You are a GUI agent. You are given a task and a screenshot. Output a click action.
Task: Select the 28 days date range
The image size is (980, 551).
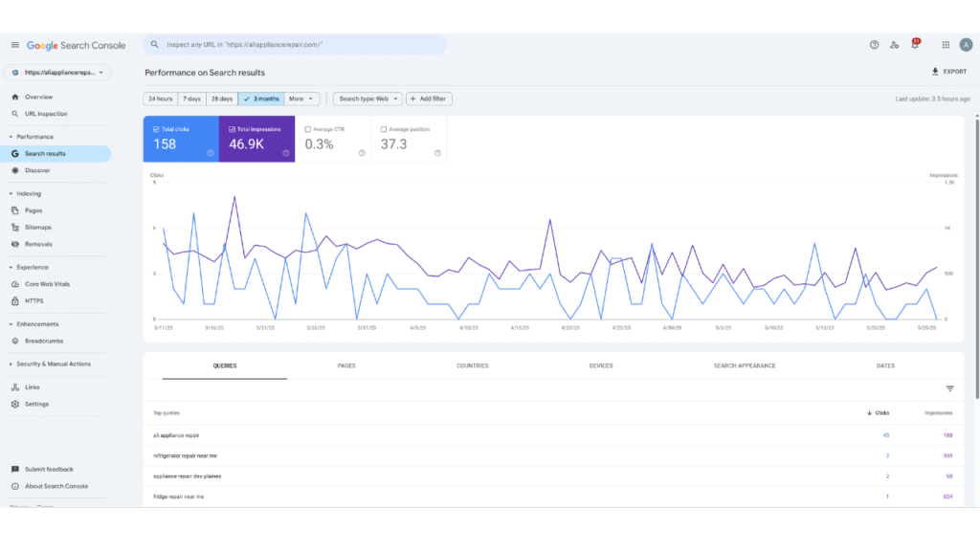222,99
